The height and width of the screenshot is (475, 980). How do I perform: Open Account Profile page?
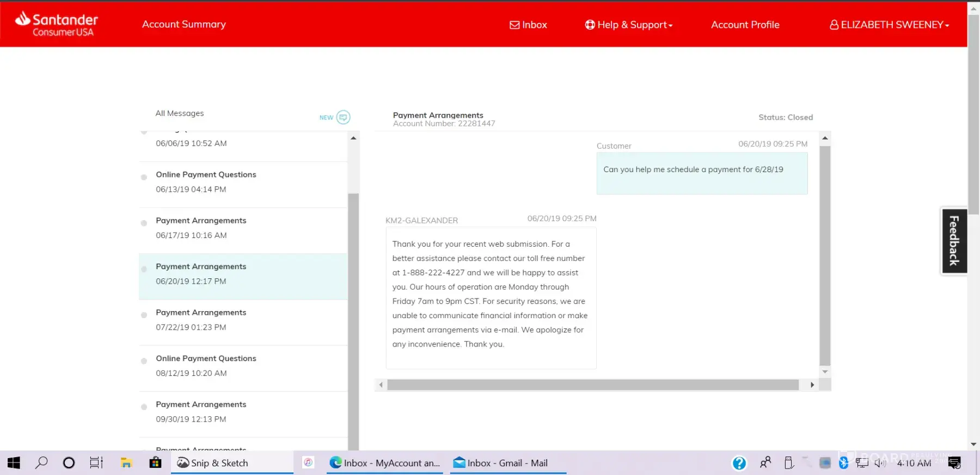(745, 25)
